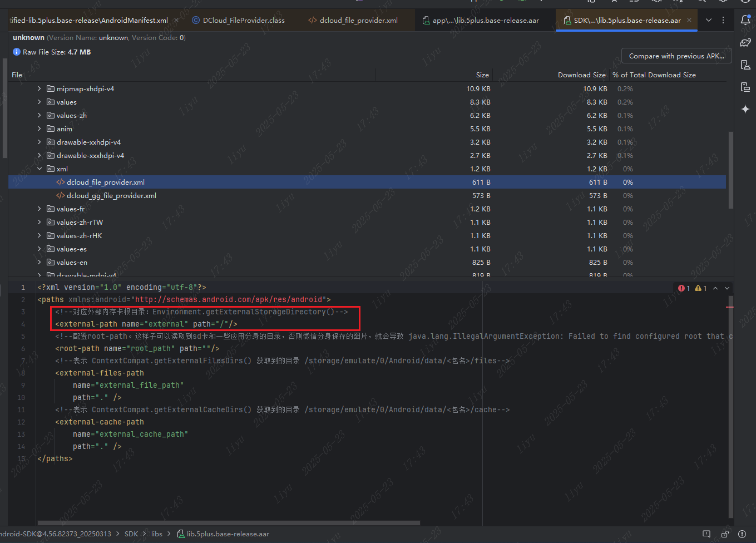The height and width of the screenshot is (543, 756).
Task: Click the yellow warning count indicator
Action: tap(701, 288)
